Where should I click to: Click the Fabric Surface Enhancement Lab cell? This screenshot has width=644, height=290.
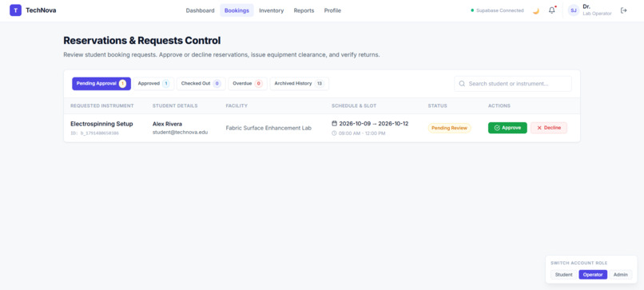point(268,128)
